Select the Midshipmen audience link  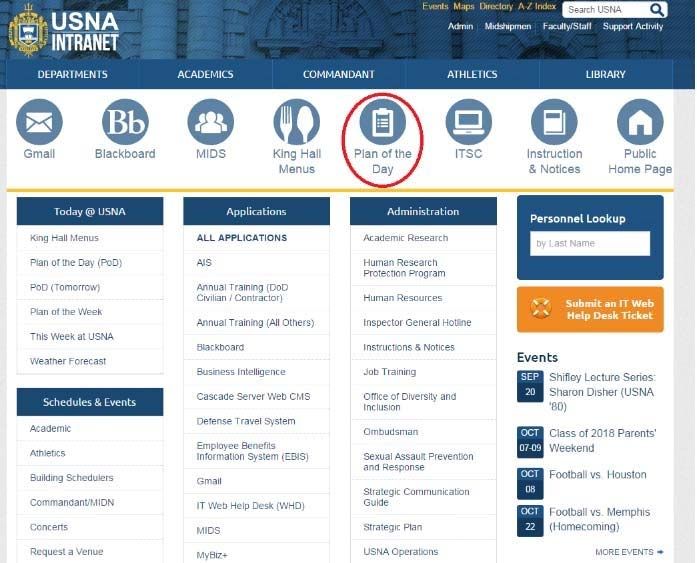508,26
